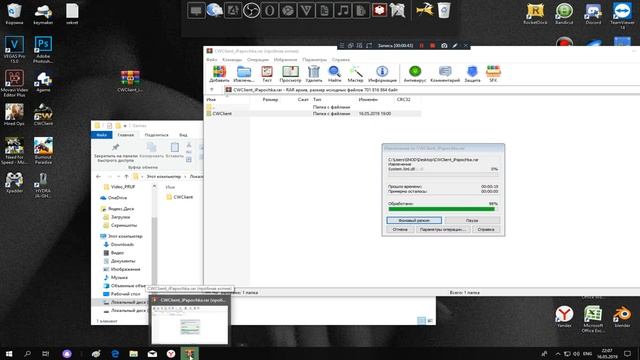Select the parent '..' folder row in WinRAR
Image resolution: width=640 pixels, height=360 pixels.
(x=313, y=107)
